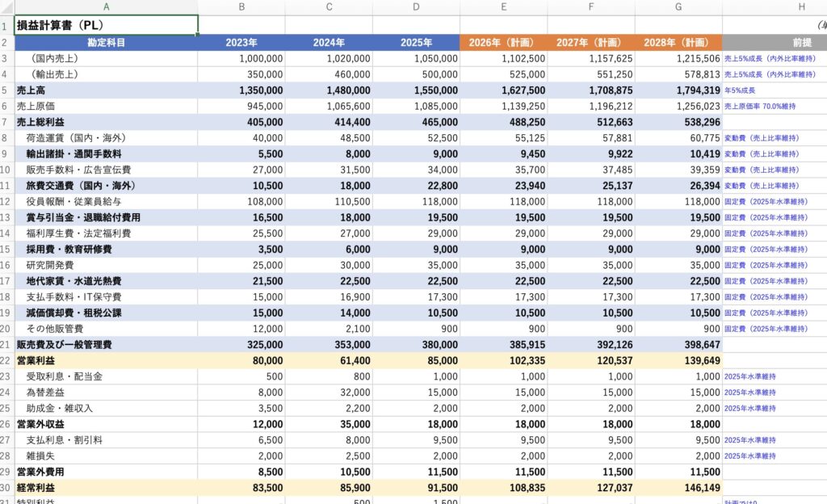Click the 売上総利益 row label
827x504 pixels.
(x=106, y=122)
